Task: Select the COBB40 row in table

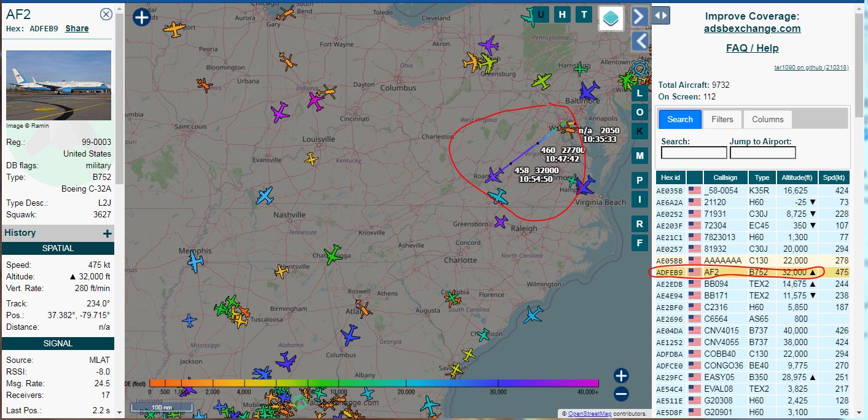Action: pos(753,354)
